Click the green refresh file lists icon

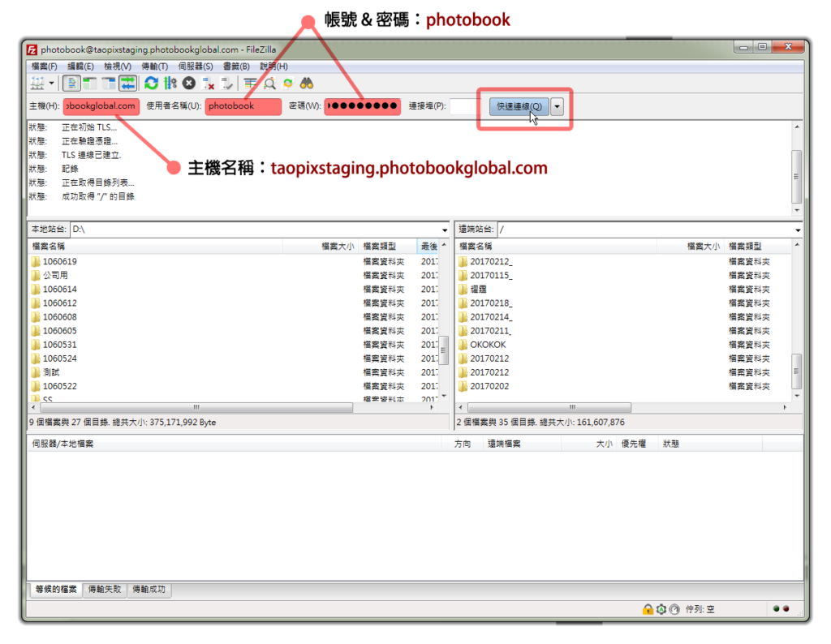coord(151,84)
